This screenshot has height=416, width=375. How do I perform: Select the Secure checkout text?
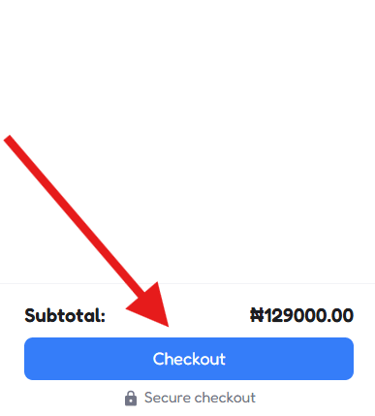click(200, 398)
